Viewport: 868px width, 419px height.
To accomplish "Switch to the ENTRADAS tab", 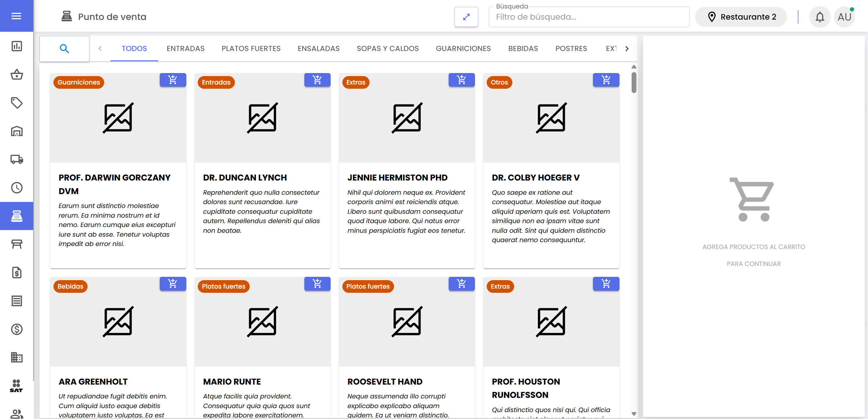I will pyautogui.click(x=185, y=49).
